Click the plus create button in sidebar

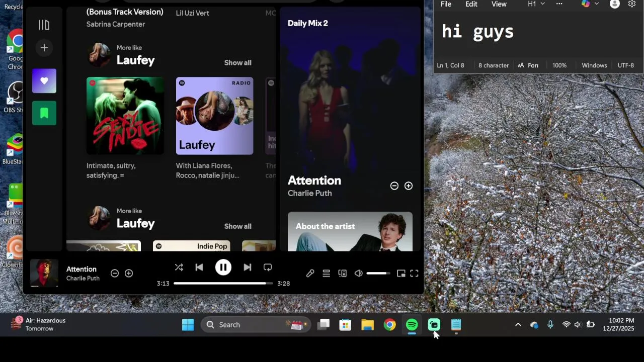click(x=44, y=48)
